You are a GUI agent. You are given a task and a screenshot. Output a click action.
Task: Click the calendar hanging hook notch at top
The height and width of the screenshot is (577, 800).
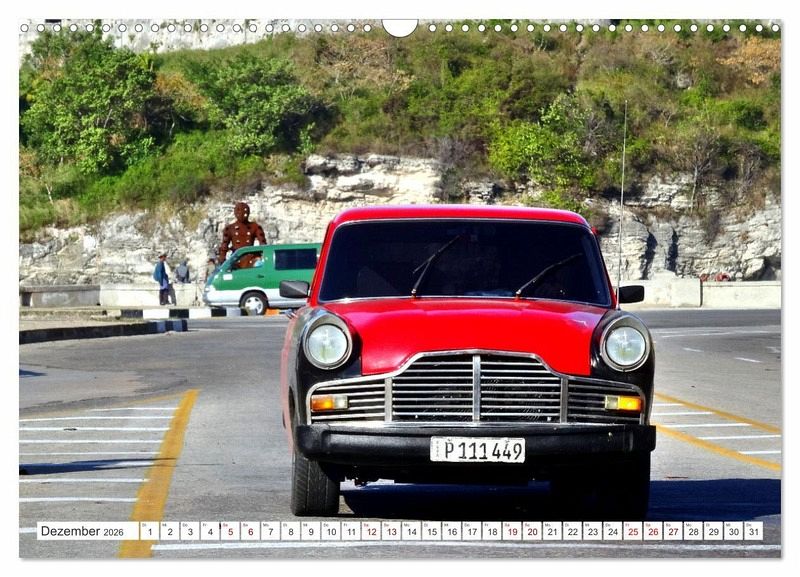(x=400, y=27)
